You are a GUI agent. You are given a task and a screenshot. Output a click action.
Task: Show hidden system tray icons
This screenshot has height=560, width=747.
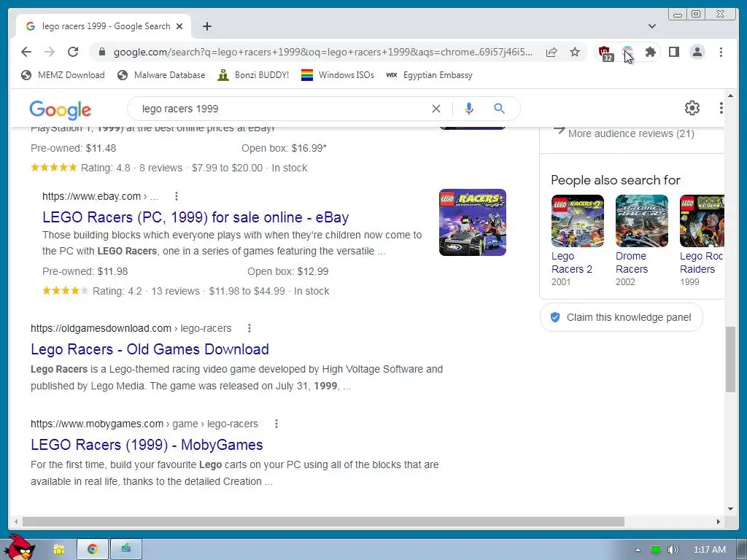(638, 550)
